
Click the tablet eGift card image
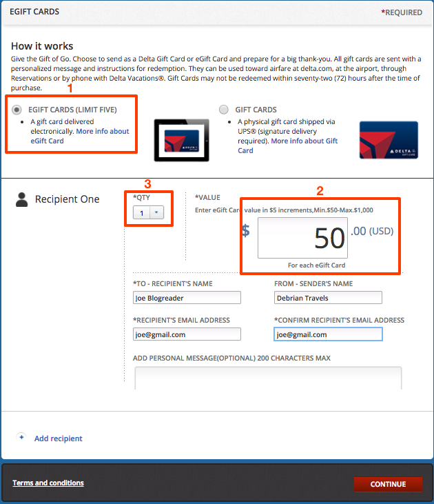pos(181,140)
